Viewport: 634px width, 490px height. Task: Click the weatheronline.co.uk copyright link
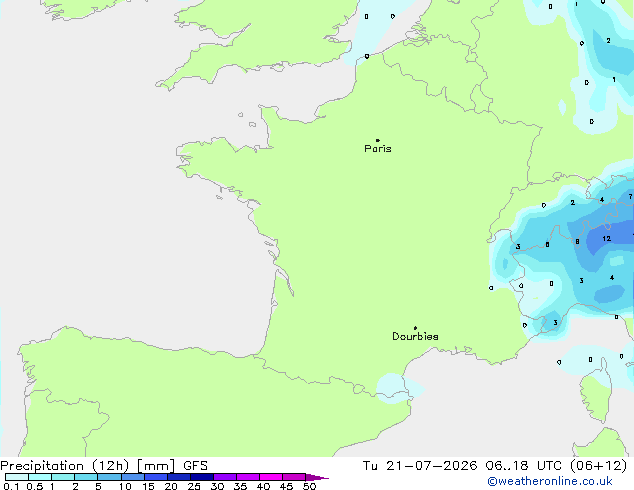tap(550, 481)
